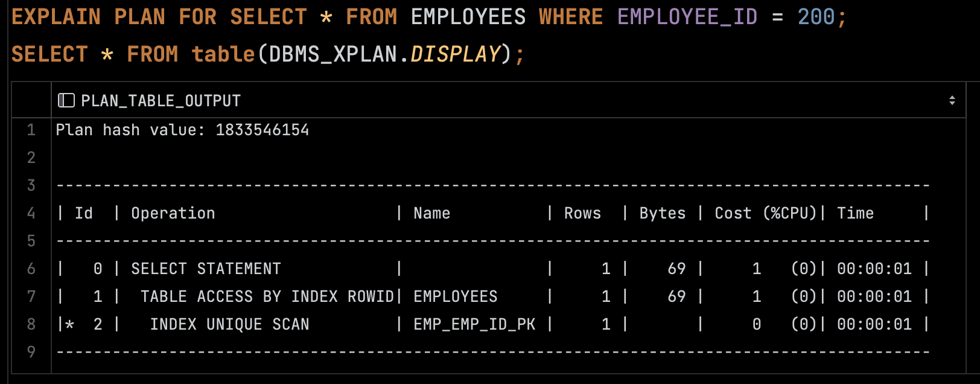This screenshot has width=980, height=384.
Task: Click the Id / Operation header row cell
Action: coord(508,213)
